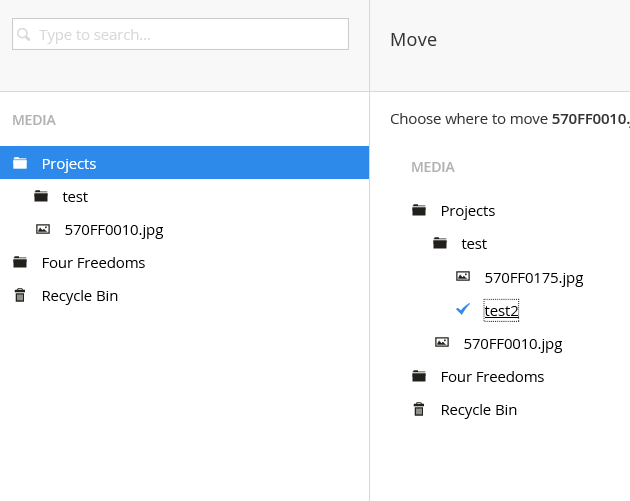Open the test folder in left sidebar

click(x=75, y=197)
